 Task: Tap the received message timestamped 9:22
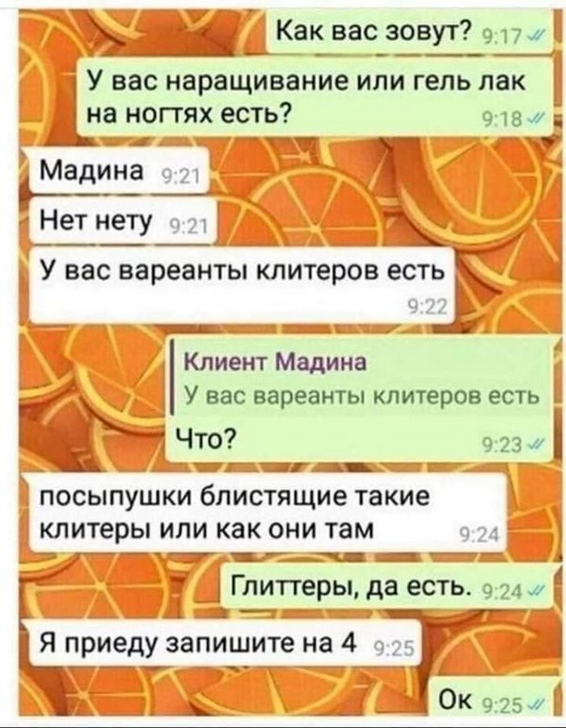(x=242, y=285)
